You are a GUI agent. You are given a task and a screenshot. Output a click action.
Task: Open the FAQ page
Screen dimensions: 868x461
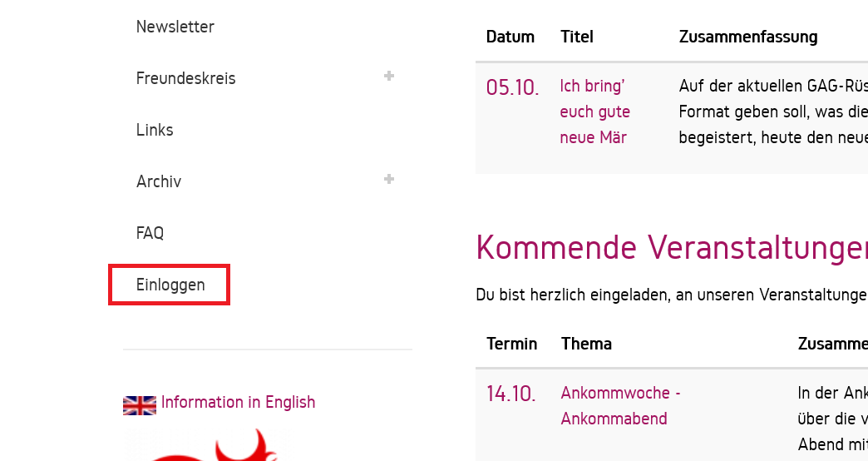coord(150,233)
